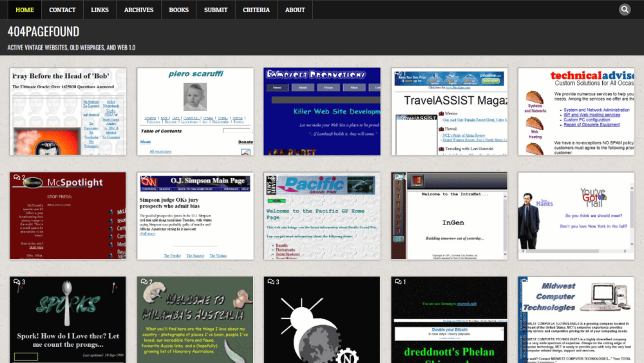
Task: Click the 404PAGEFOUND site title
Action: (x=44, y=32)
